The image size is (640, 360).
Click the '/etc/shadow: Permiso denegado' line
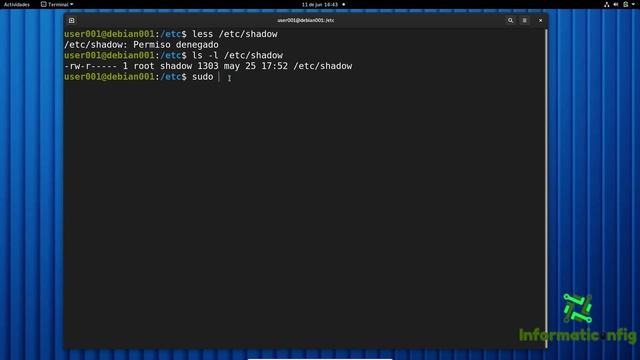point(141,44)
